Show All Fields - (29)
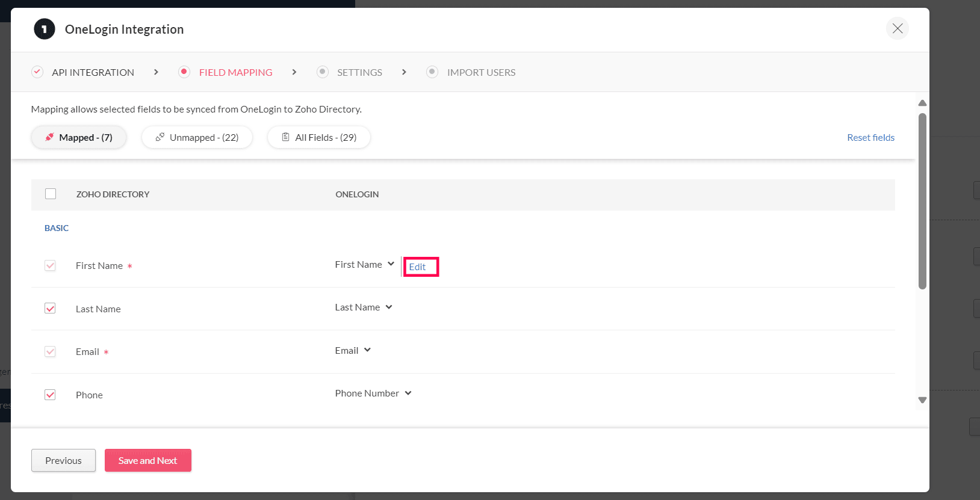The width and height of the screenshot is (980, 500). (319, 137)
